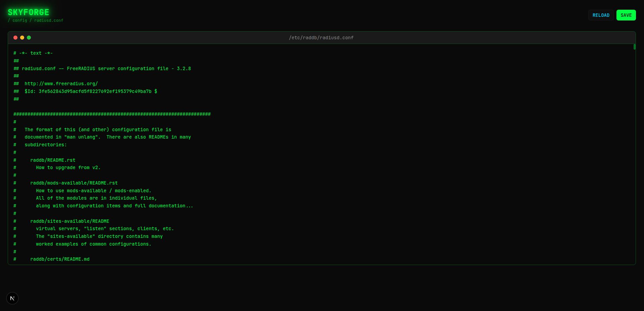
Task: Click the SKYFORGE logo
Action: (28, 12)
